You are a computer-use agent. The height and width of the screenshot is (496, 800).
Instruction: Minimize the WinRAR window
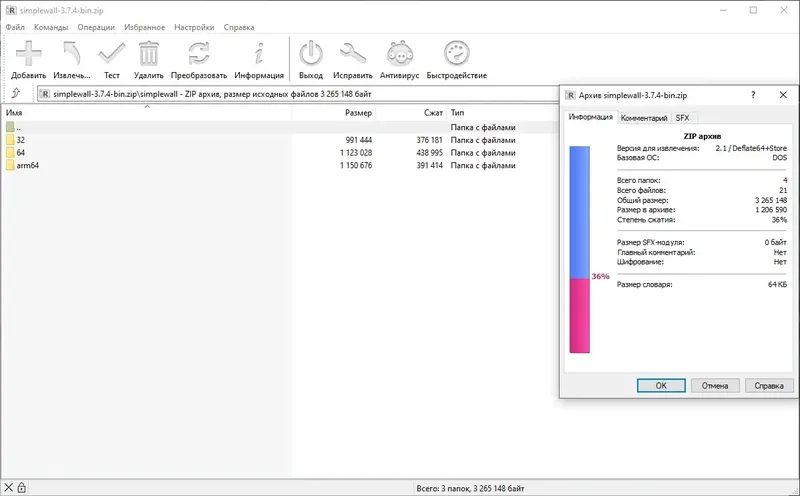coord(723,10)
